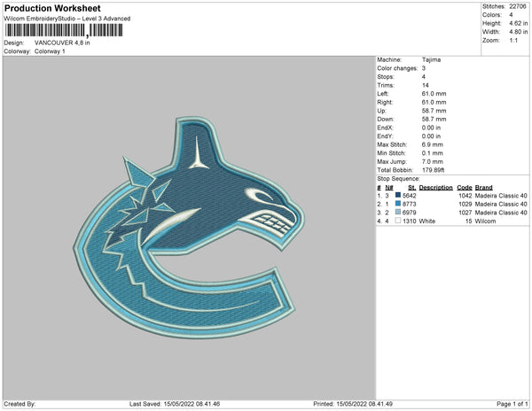Click the Zoom value 1:1
This screenshot has height=411, width=532.
[x=513, y=41]
